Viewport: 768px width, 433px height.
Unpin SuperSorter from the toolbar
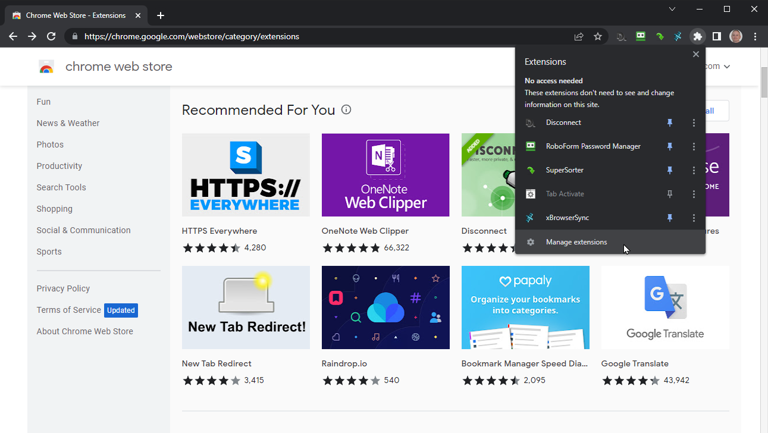(x=670, y=170)
